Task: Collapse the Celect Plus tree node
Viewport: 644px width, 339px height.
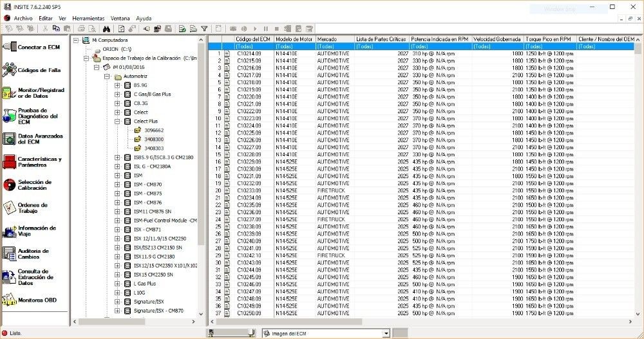Action: pyautogui.click(x=117, y=121)
